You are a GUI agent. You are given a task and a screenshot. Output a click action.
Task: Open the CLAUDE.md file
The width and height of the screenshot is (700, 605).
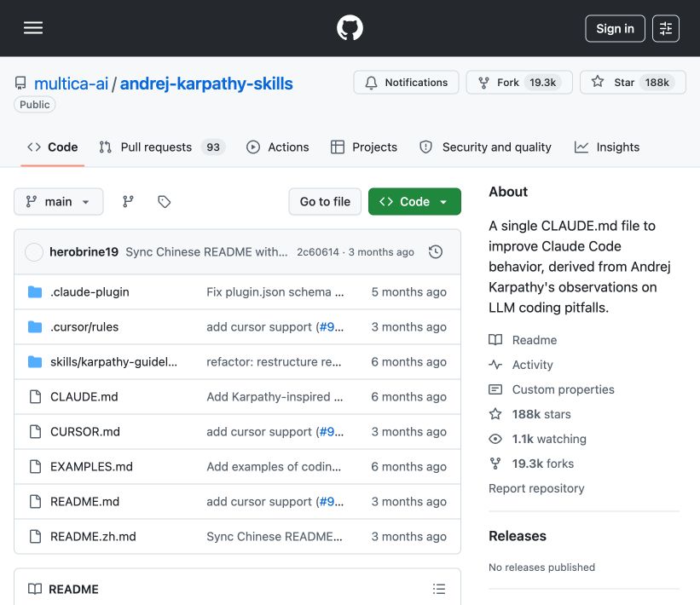tap(84, 396)
